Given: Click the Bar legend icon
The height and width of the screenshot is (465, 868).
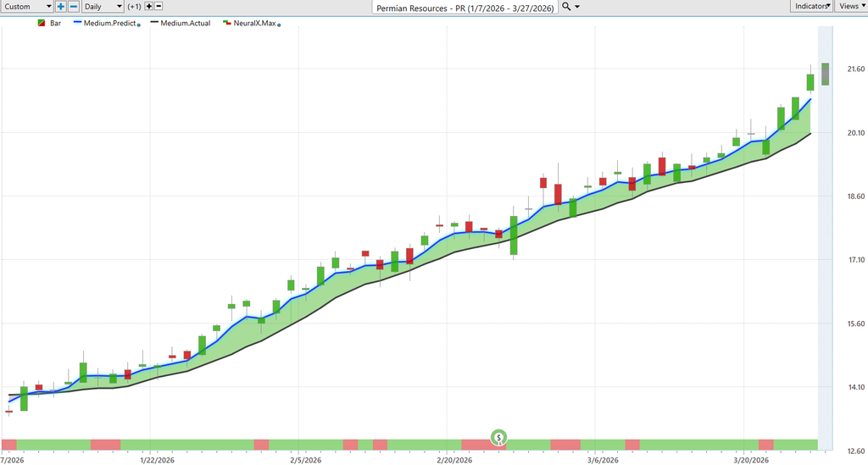Looking at the screenshot, I should (42, 23).
